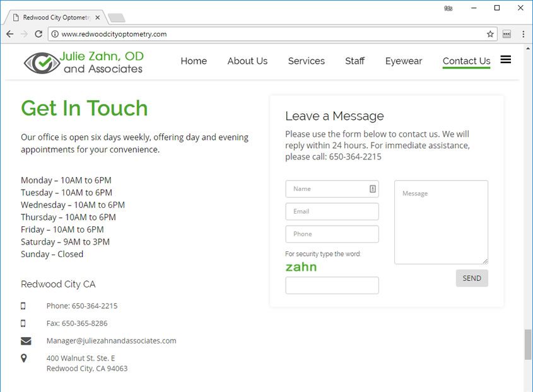Navigate to the Services menu item
This screenshot has width=533, height=392.
[306, 61]
